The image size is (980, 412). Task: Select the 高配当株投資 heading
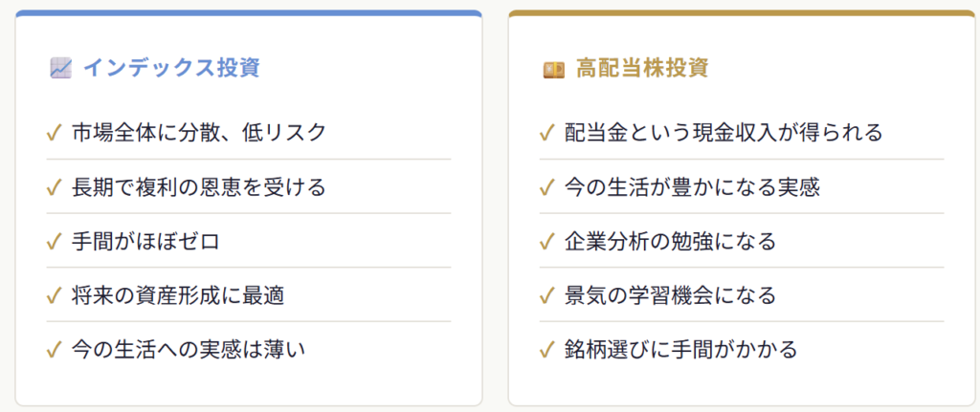tap(642, 69)
